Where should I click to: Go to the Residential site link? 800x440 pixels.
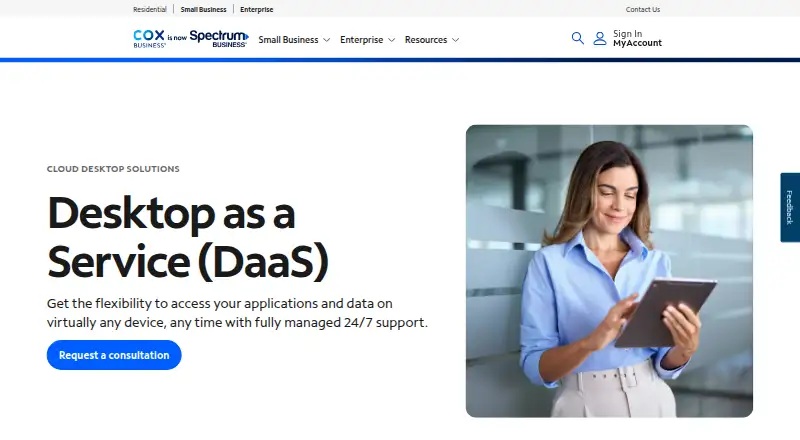tap(149, 9)
